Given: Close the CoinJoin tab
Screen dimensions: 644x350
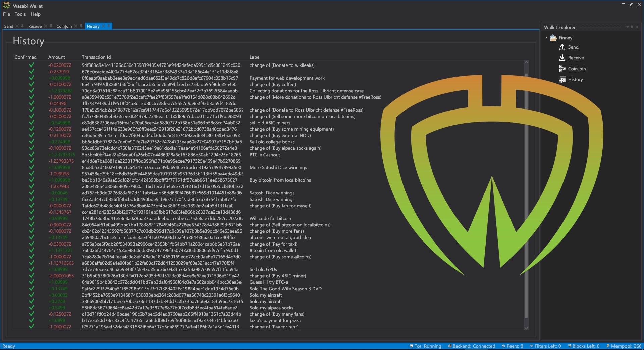Looking at the screenshot, I should click(x=76, y=26).
